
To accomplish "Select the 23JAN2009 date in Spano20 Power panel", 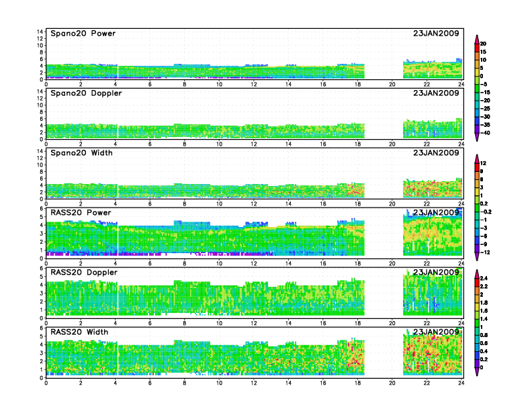I will point(436,33).
